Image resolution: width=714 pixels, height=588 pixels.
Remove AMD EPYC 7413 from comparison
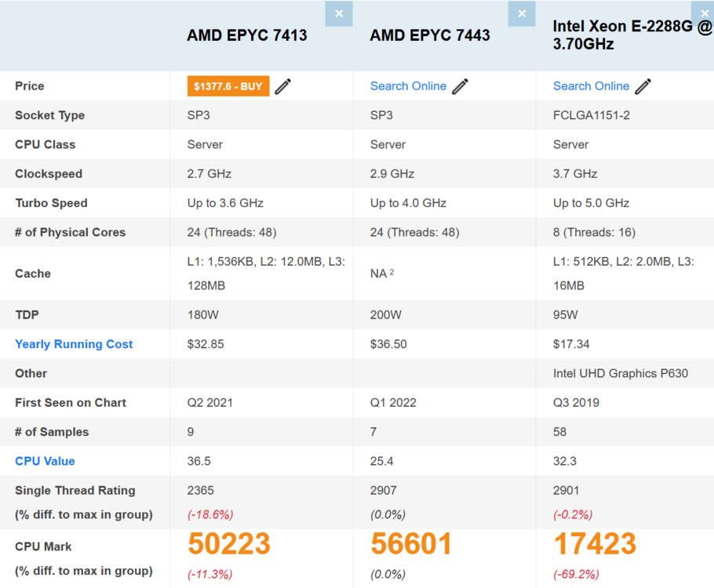click(339, 13)
